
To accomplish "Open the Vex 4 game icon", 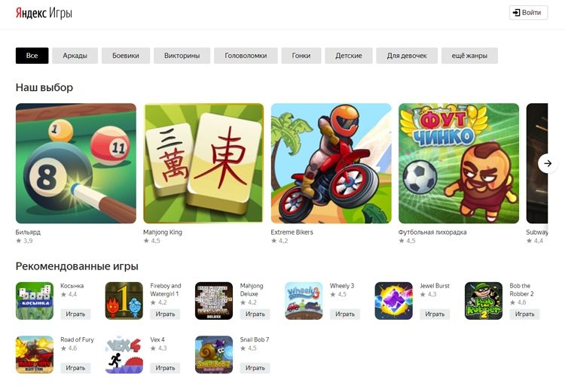I will coord(124,354).
